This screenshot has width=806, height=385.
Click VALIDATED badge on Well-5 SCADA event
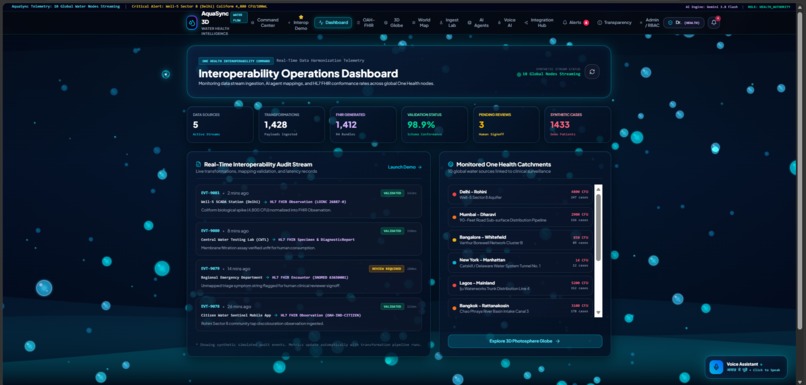click(x=392, y=193)
